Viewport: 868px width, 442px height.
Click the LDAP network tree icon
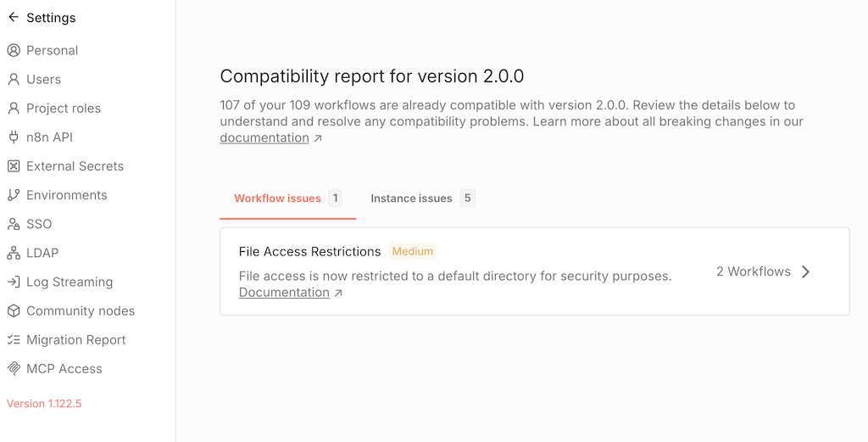14,253
